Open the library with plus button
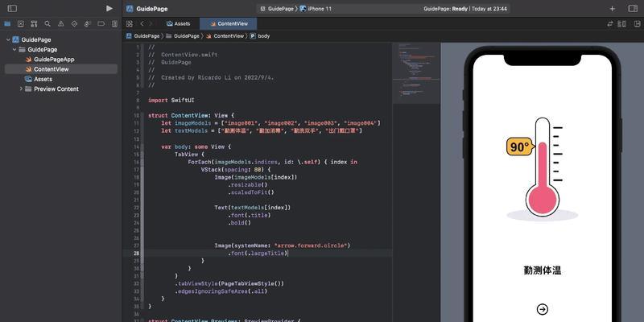This screenshot has width=644, height=322. point(613,9)
